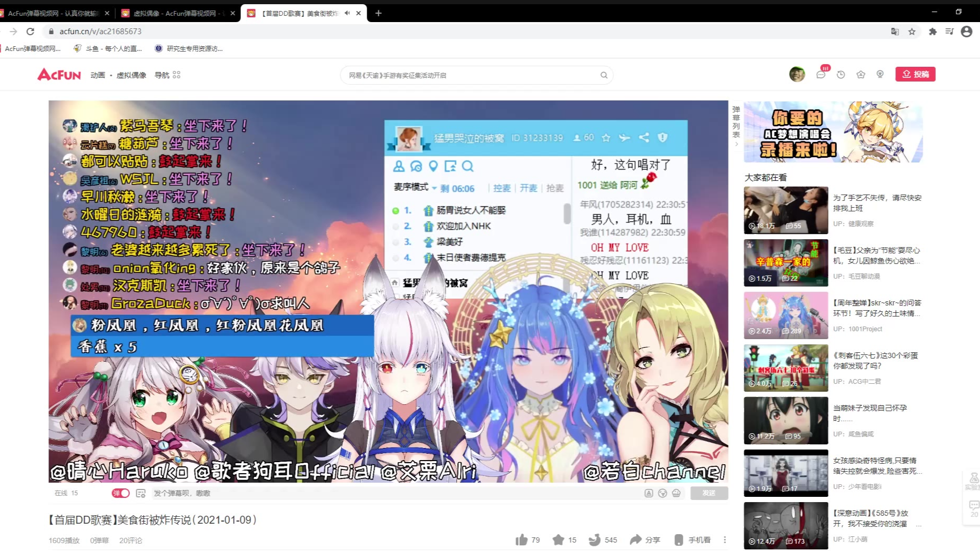The height and width of the screenshot is (551, 980).
Task: Throw bananas using the banana icon
Action: (x=594, y=540)
